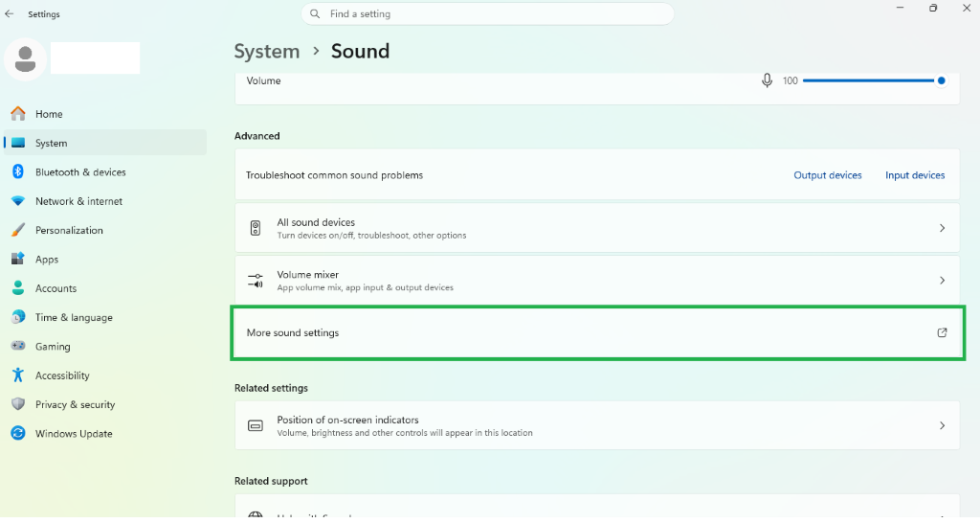Click the Related support heading
The height and width of the screenshot is (523, 980).
point(271,481)
